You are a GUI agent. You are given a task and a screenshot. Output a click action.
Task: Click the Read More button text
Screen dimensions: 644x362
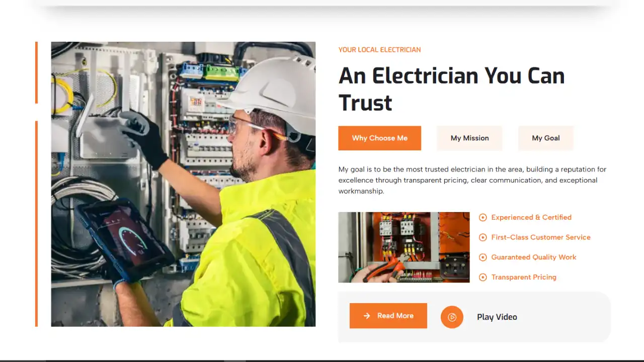[395, 316]
